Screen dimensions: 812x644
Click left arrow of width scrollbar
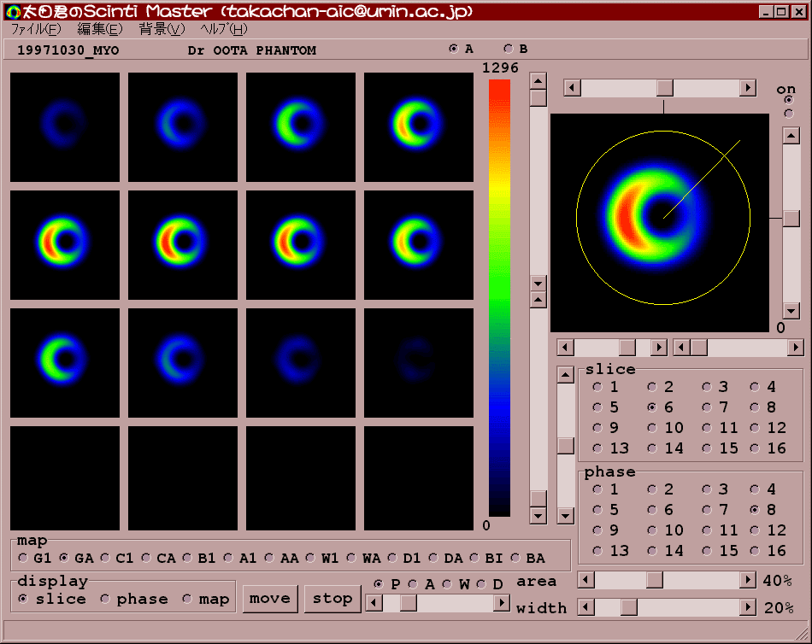tap(586, 607)
